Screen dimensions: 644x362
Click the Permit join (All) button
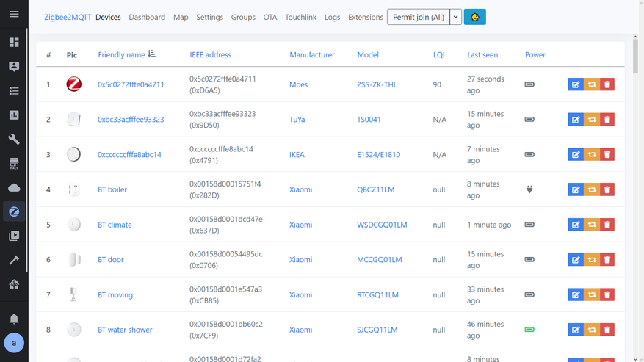418,17
